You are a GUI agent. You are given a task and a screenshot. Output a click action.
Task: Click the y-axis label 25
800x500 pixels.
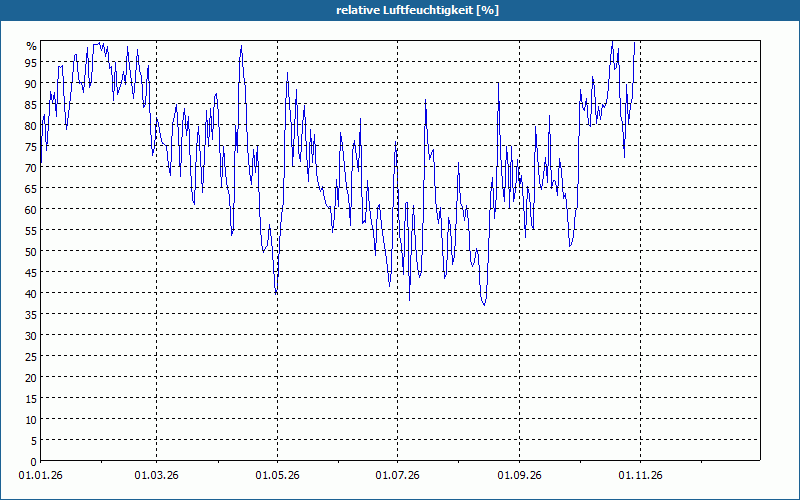click(x=31, y=356)
